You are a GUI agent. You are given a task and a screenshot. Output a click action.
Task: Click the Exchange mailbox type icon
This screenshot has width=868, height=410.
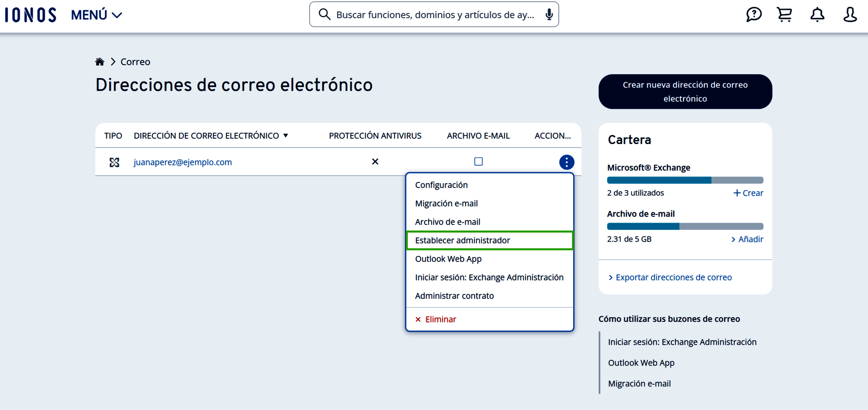[x=114, y=162]
